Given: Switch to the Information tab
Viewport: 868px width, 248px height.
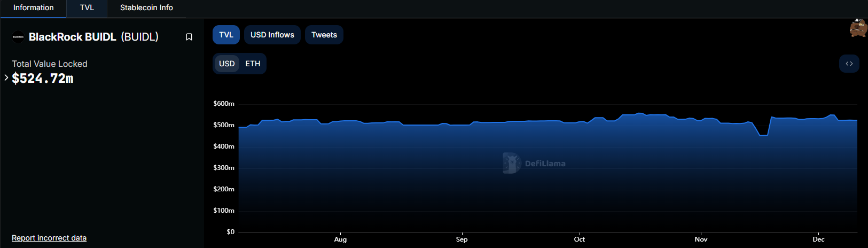Looking at the screenshot, I should pos(33,7).
